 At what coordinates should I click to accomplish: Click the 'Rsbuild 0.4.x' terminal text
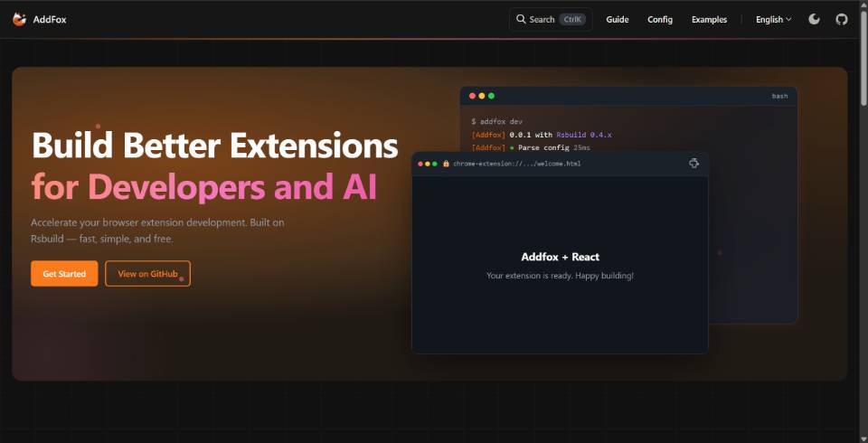point(583,135)
